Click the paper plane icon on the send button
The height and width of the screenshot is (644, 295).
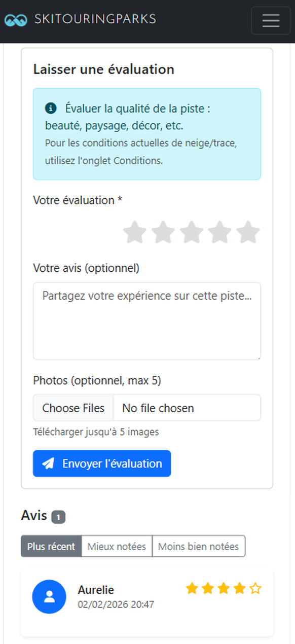(48, 463)
